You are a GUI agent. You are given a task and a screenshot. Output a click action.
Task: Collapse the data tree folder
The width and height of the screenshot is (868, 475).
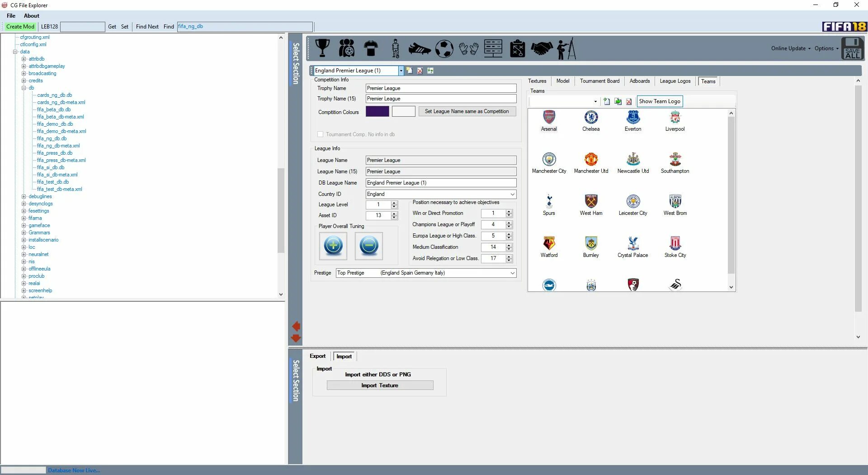click(x=15, y=52)
